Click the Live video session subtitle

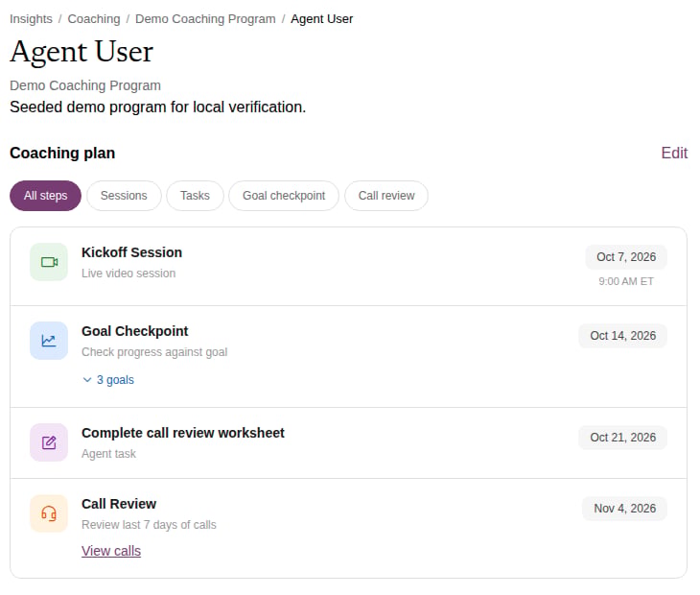128,274
